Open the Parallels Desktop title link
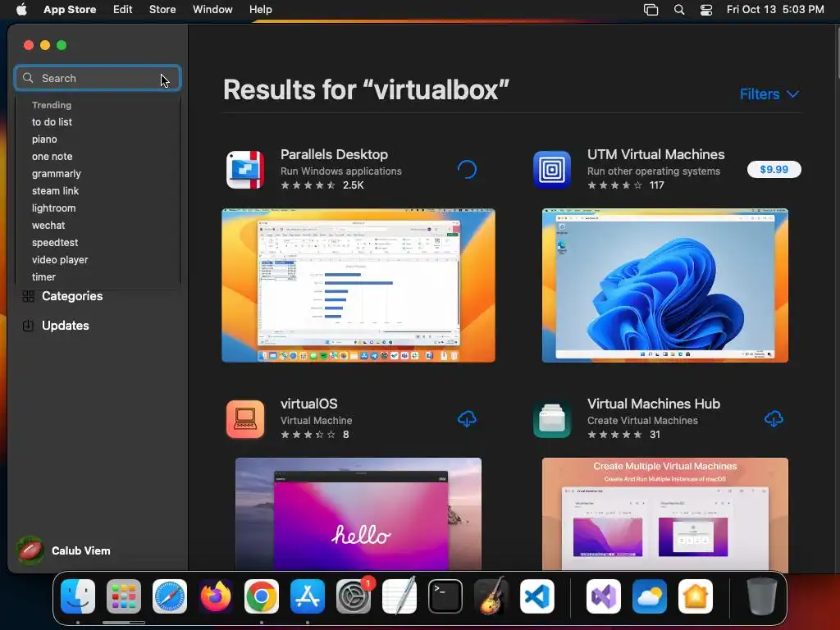 pos(335,154)
